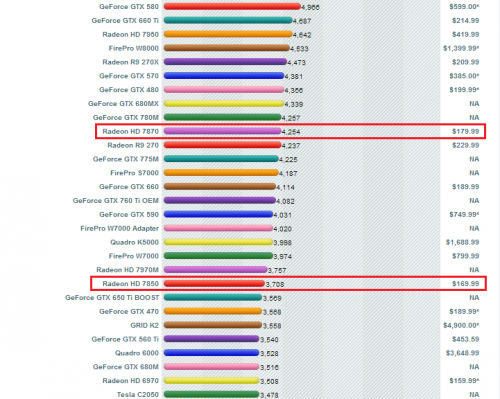The width and height of the screenshot is (500, 399).
Task: Click the Radeon R9 270X name
Action: click(130, 62)
